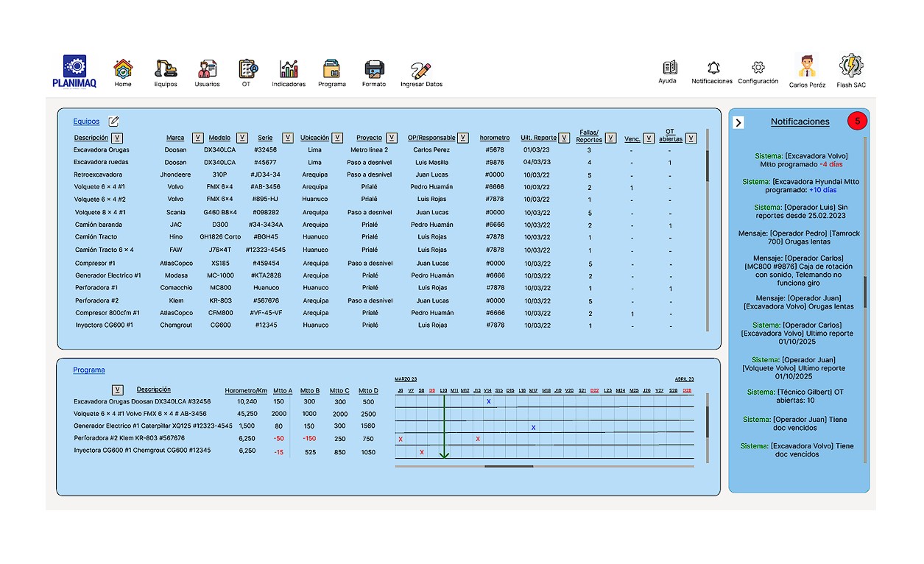Open the Programa menu item

point(331,72)
